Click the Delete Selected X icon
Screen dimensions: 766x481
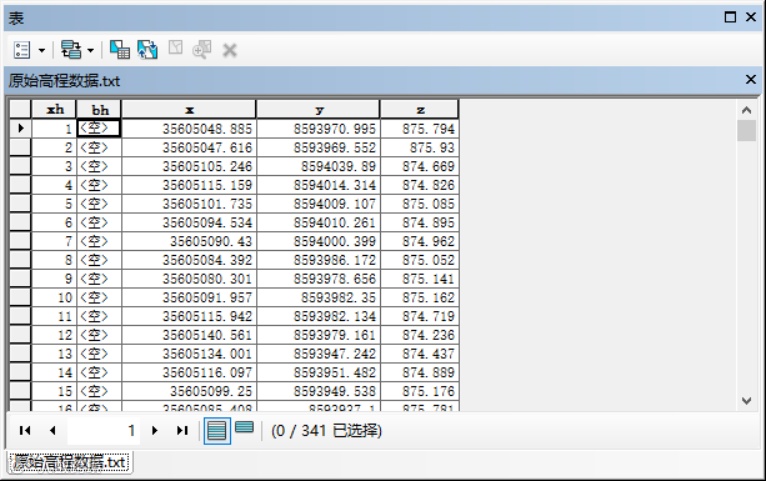pyautogui.click(x=230, y=50)
